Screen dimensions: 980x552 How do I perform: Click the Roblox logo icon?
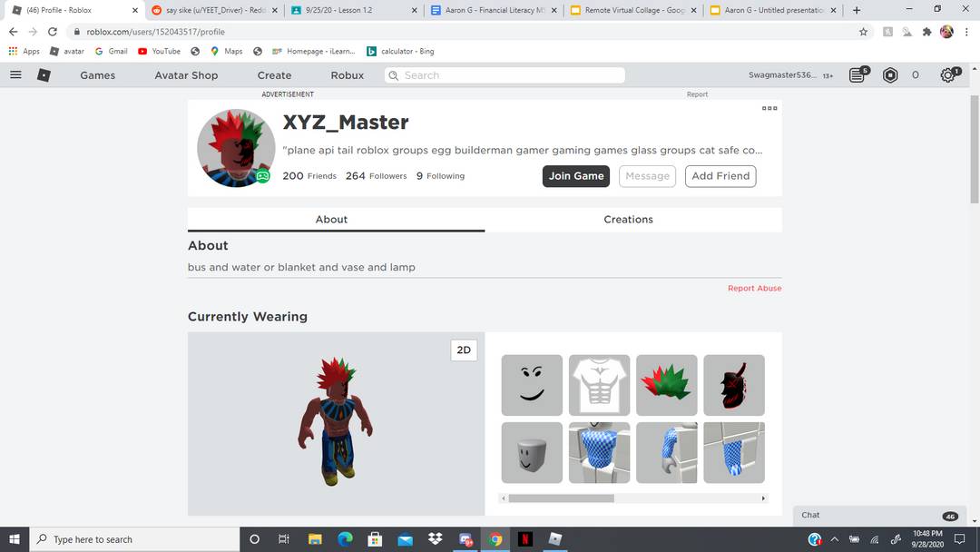[x=44, y=75]
